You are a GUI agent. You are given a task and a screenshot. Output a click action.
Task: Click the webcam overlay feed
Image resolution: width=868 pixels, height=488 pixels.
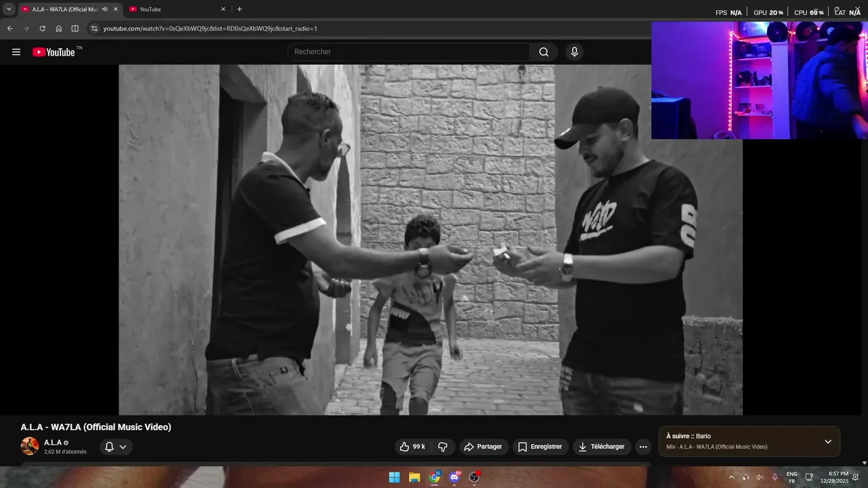tap(759, 80)
